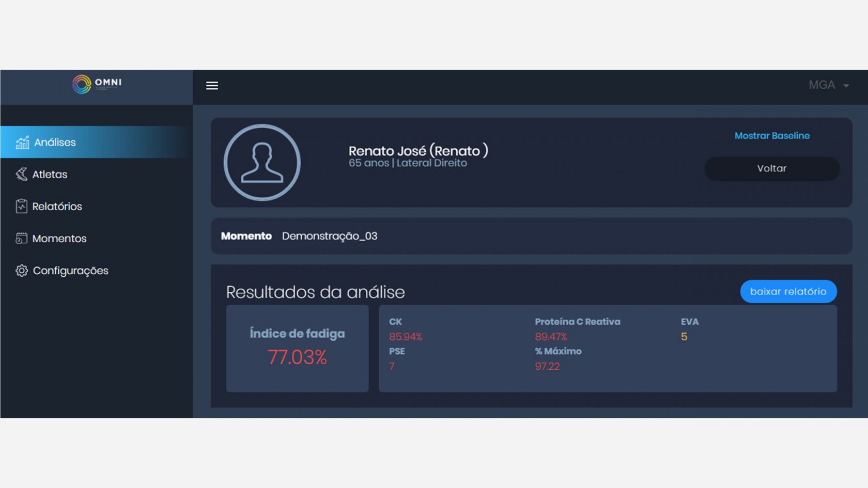The width and height of the screenshot is (868, 488).
Task: Select the Atletas entry in navigation
Action: coord(50,174)
